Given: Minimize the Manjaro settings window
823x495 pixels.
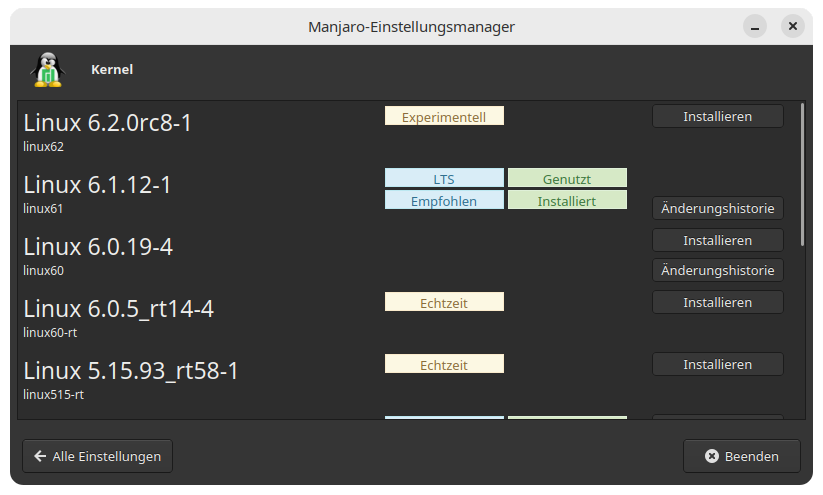Looking at the screenshot, I should [755, 26].
